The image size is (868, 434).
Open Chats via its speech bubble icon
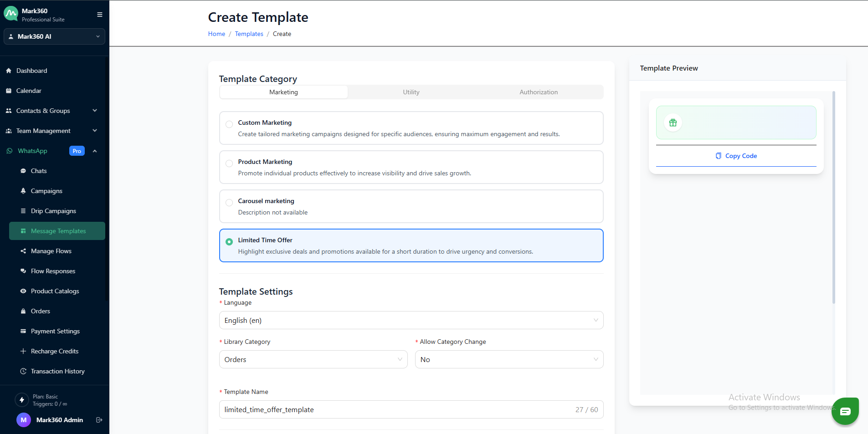pos(23,171)
